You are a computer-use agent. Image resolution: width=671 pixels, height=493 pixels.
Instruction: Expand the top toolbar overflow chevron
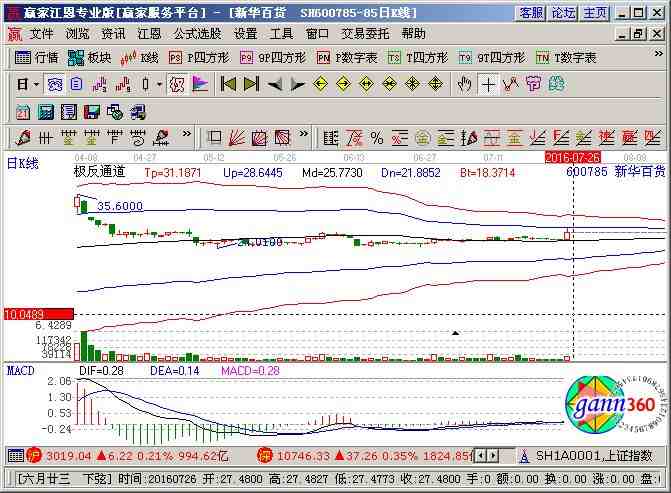point(659,53)
